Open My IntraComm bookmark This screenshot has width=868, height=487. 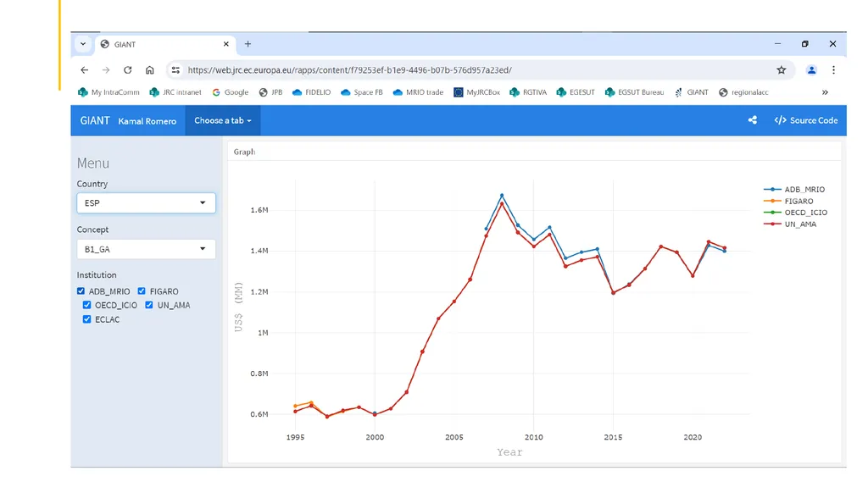click(108, 92)
